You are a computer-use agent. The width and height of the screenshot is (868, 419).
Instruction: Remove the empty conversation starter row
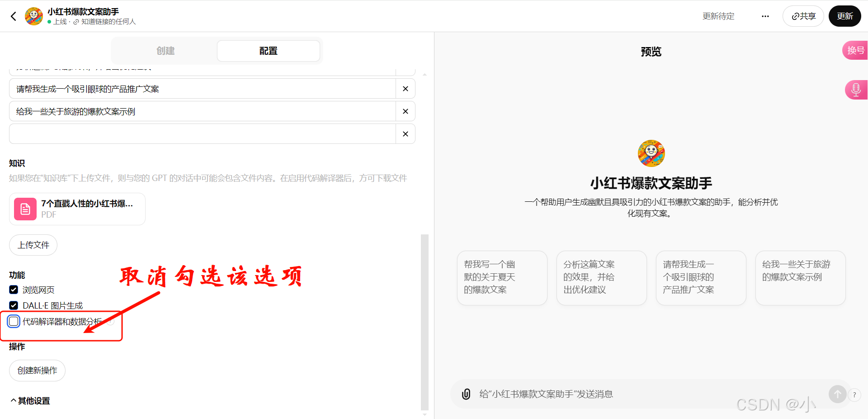click(406, 134)
